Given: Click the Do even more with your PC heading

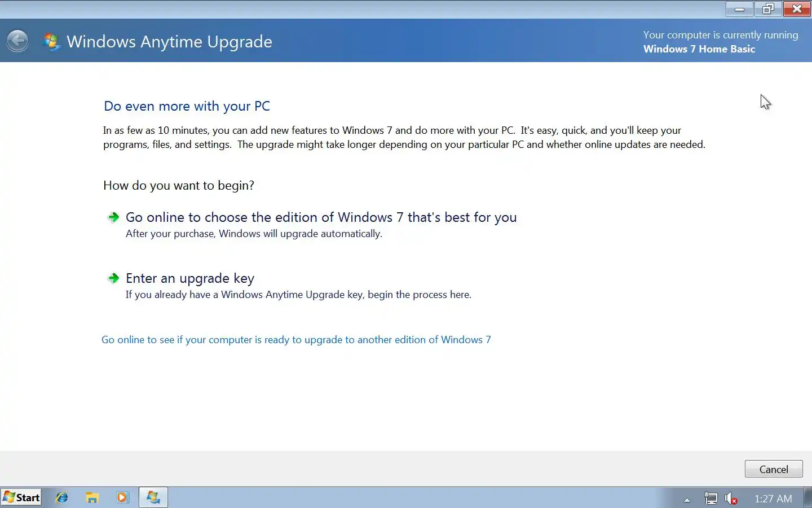Looking at the screenshot, I should [187, 106].
